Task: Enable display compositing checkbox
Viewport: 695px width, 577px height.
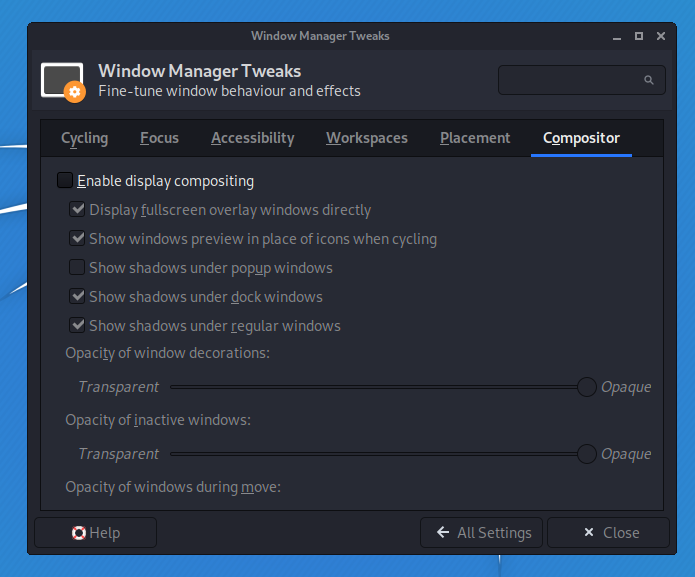Action: point(66,181)
